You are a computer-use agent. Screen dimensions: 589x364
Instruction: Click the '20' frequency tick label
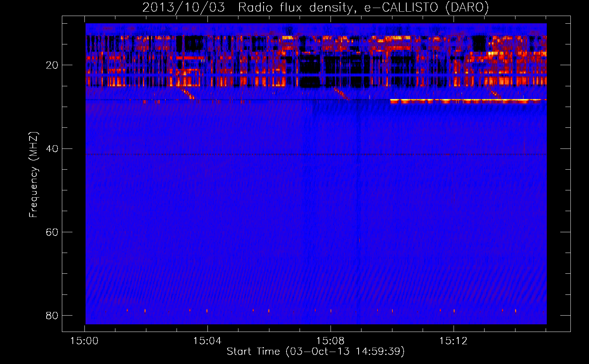click(52, 65)
